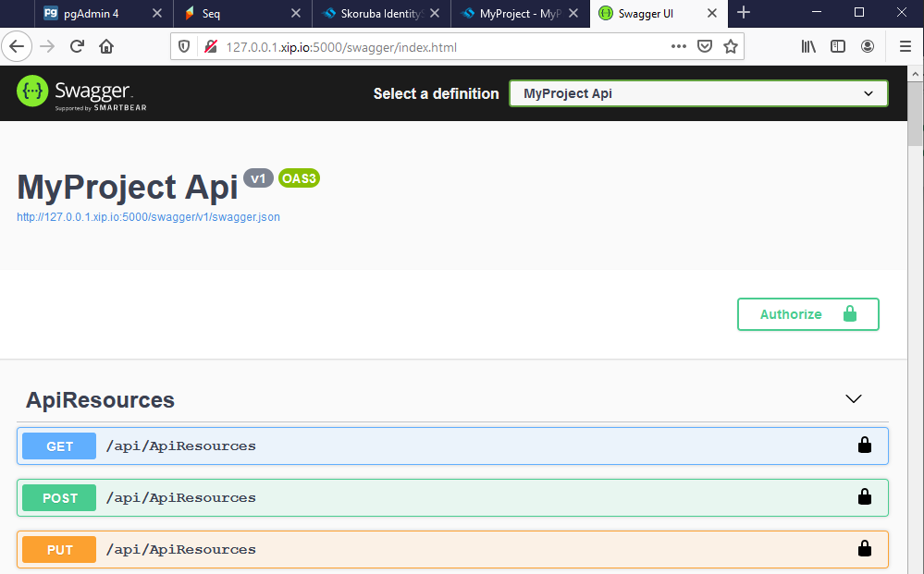This screenshot has width=924, height=574.
Task: Close the Skoruba Identity tab
Action: tap(435, 13)
